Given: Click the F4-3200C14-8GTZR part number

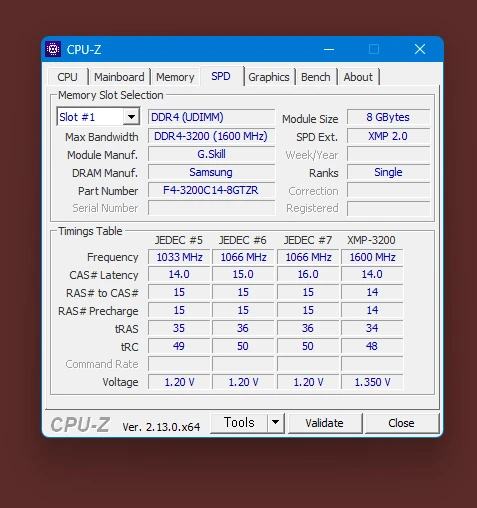Looking at the screenshot, I should (x=211, y=190).
